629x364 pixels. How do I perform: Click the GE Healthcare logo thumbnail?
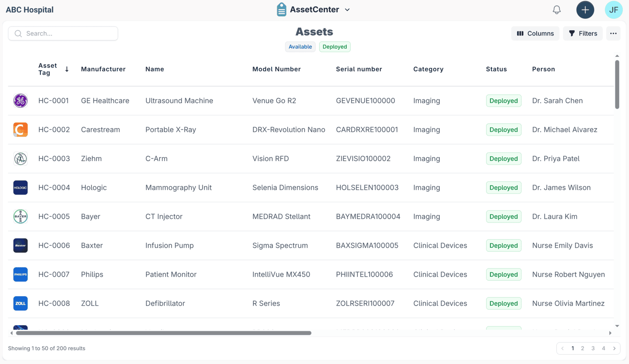[x=20, y=101]
